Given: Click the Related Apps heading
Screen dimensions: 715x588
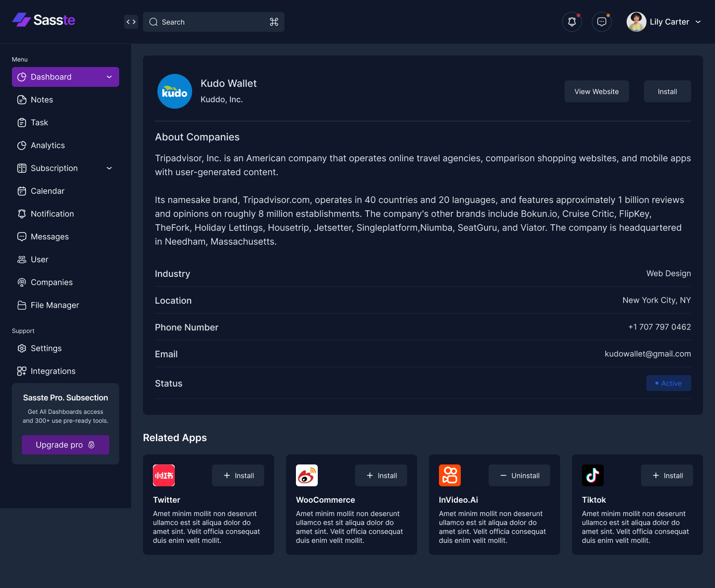Looking at the screenshot, I should point(175,438).
